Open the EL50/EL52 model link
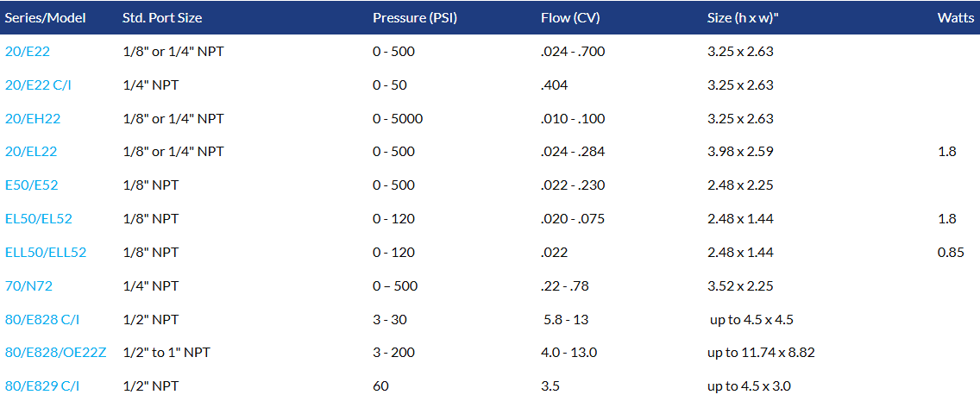The width and height of the screenshot is (980, 401). (39, 219)
